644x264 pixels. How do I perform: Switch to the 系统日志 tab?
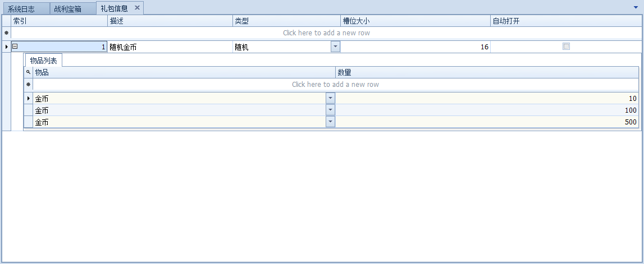[x=21, y=9]
